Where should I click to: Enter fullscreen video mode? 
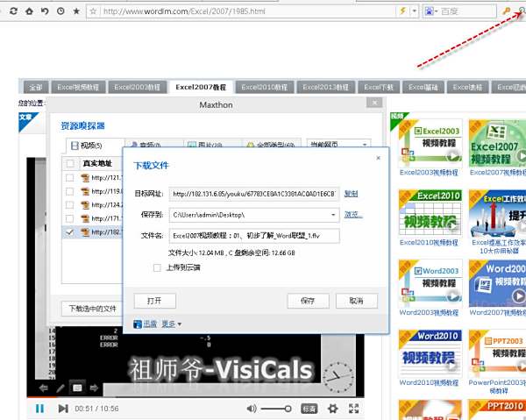(353, 409)
